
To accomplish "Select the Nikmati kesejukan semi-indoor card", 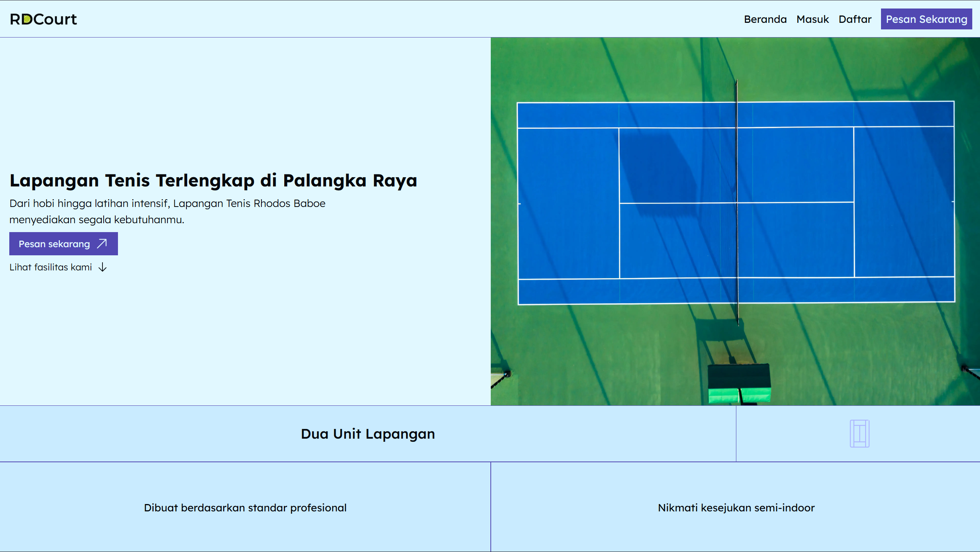I will click(x=736, y=508).
